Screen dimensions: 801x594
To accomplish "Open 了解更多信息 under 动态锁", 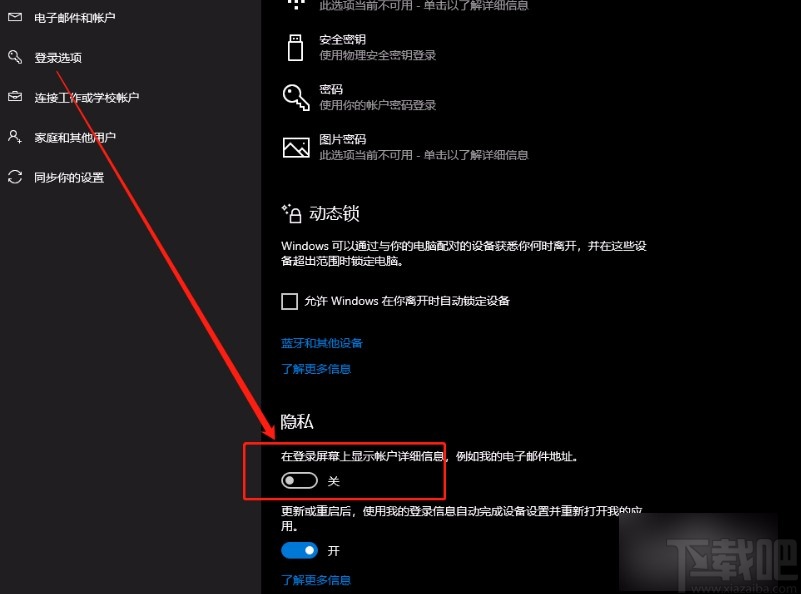I will point(316,369).
